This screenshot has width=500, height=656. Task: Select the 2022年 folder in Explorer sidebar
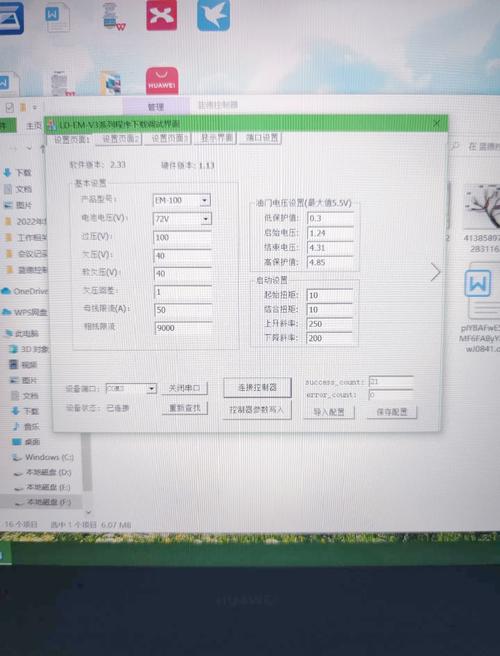coord(25,221)
